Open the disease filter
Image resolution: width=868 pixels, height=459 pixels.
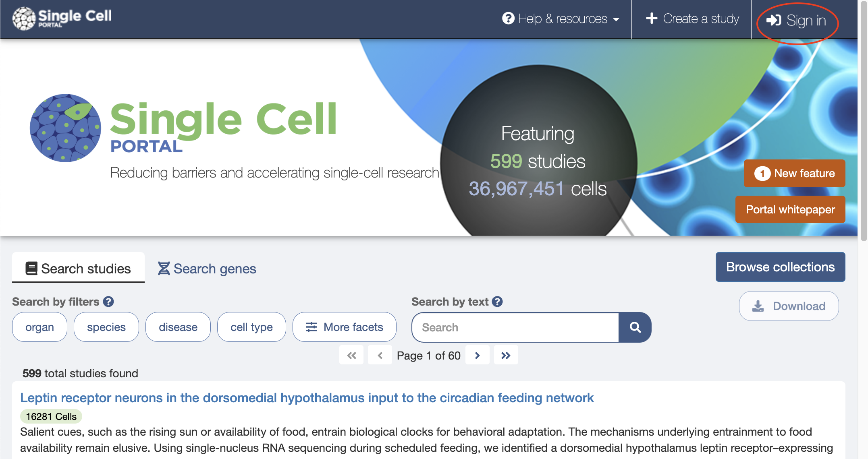[178, 327]
